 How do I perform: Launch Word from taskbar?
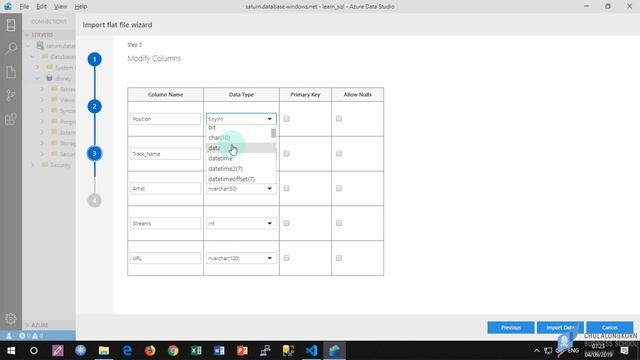[219, 351]
